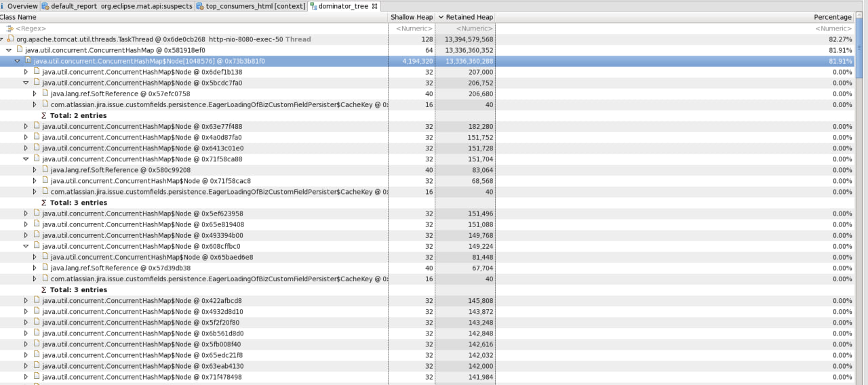
Task: Click the icon of Node 0x5bcdc7fa0
Action: tap(37, 83)
